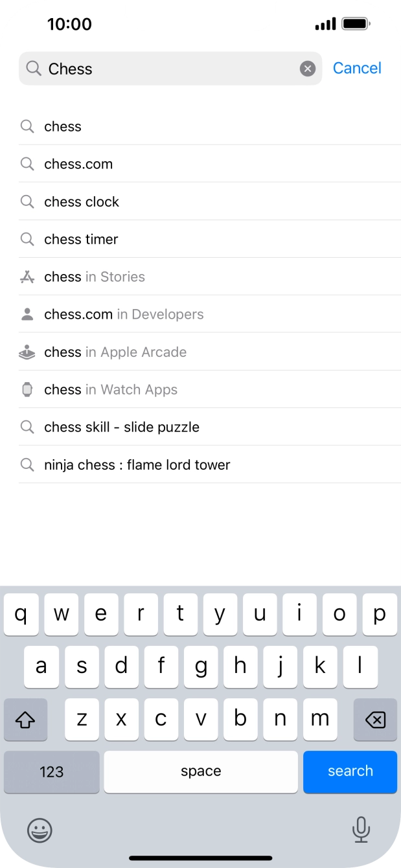Tap inside the Chess search field
This screenshot has width=401, height=868.
[162, 68]
